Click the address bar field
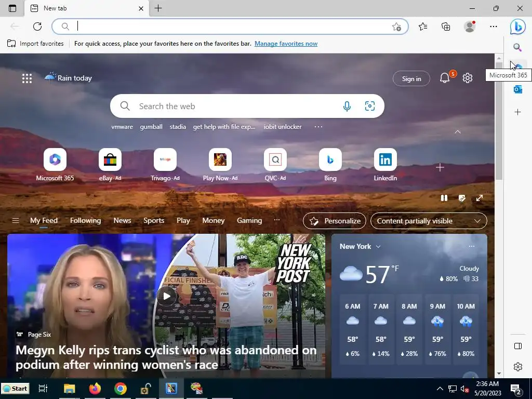Image resolution: width=532 pixels, height=399 pixels. click(230, 26)
